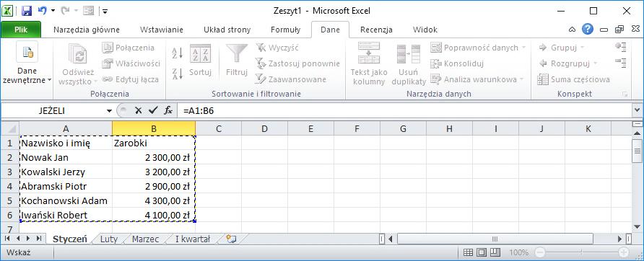Expand the formula bar chevron

[x=637, y=110]
